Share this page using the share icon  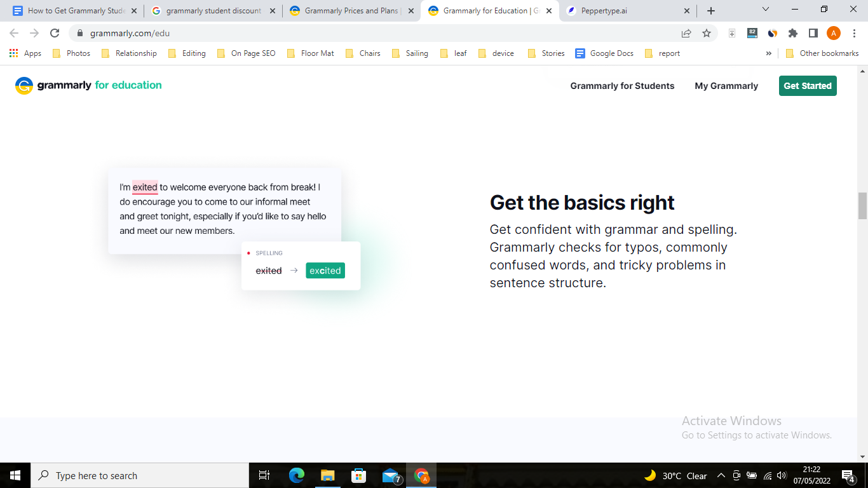pyautogui.click(x=686, y=33)
